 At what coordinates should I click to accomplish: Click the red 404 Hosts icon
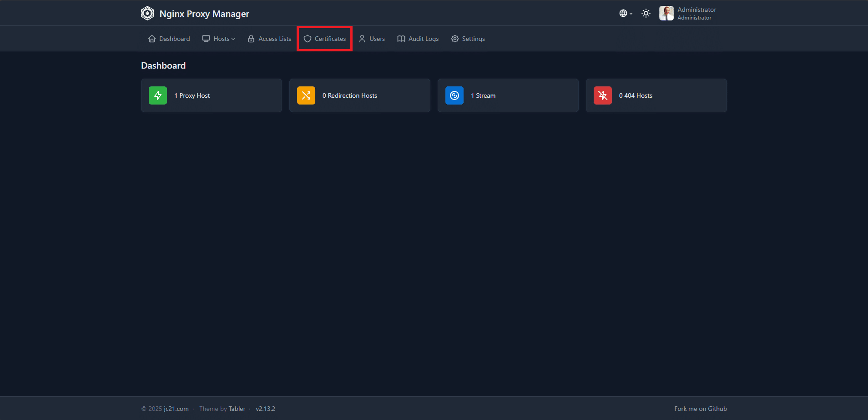(603, 95)
